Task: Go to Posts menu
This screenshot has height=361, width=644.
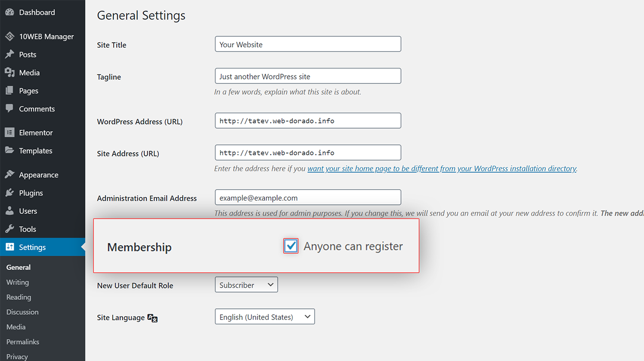Action: coord(43,54)
